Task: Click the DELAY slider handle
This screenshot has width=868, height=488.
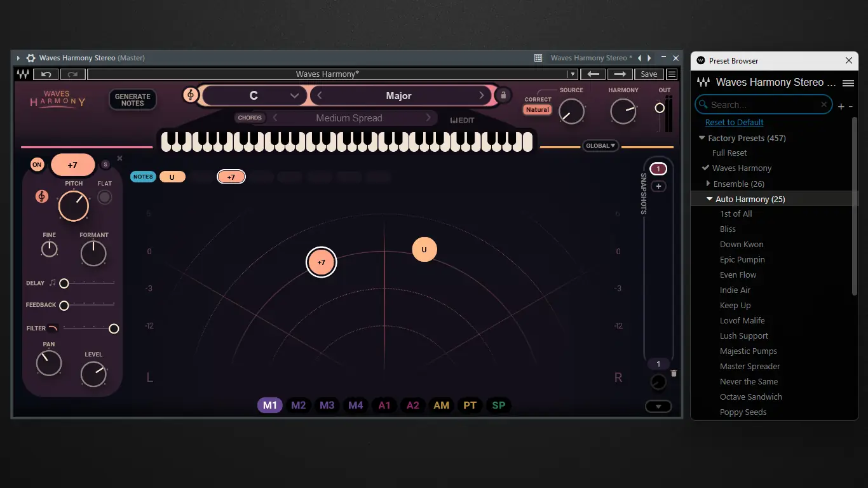Action: [64, 283]
